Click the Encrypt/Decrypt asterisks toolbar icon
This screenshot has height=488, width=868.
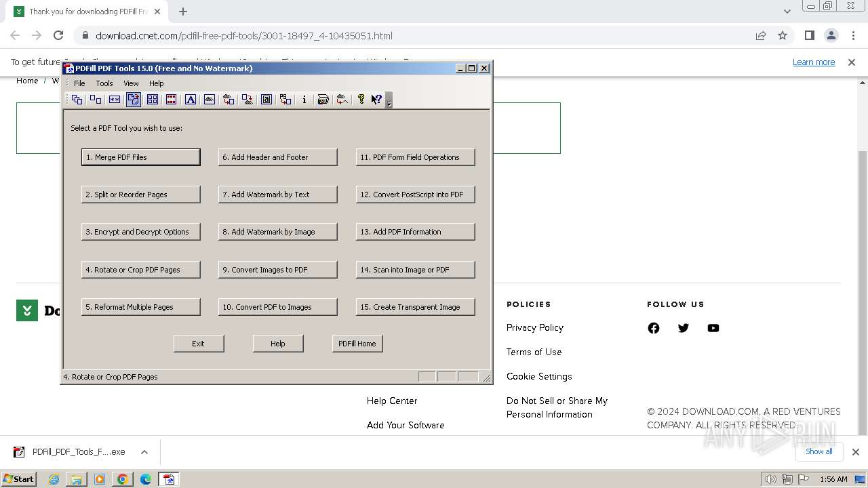pyautogui.click(x=115, y=100)
